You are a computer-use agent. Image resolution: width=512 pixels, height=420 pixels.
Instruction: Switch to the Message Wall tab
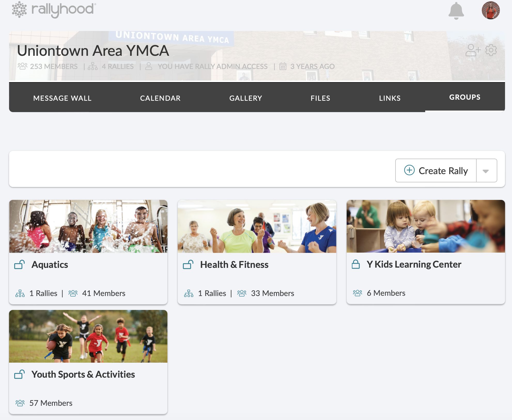[62, 98]
